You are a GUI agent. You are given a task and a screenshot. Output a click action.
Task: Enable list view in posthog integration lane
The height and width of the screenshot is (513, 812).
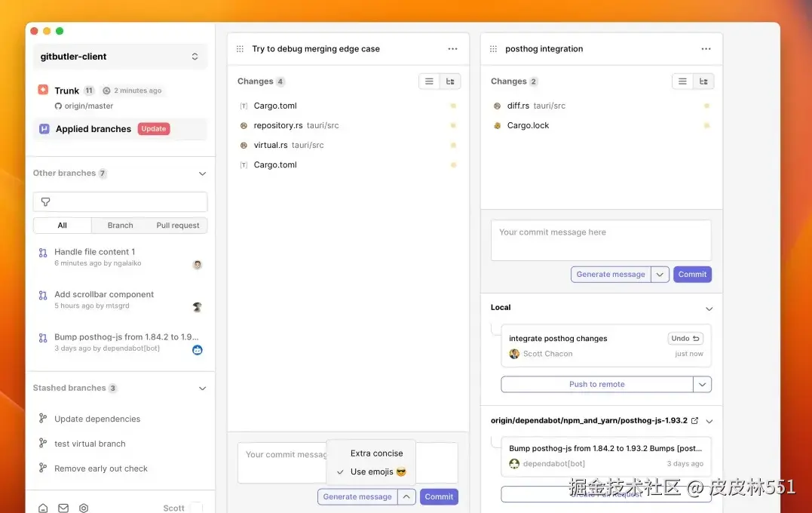[x=682, y=81]
